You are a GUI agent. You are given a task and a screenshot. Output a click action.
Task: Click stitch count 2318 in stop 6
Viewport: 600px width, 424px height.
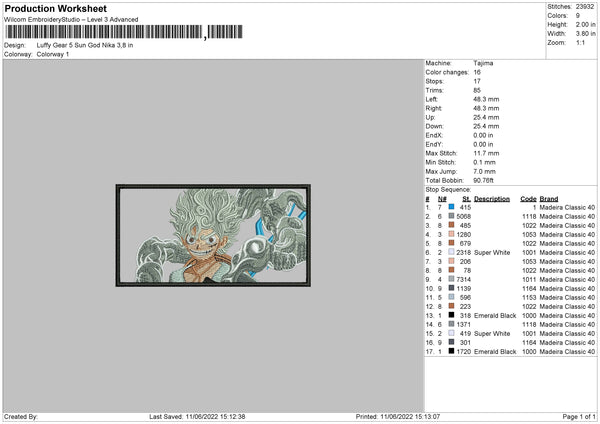click(464, 252)
